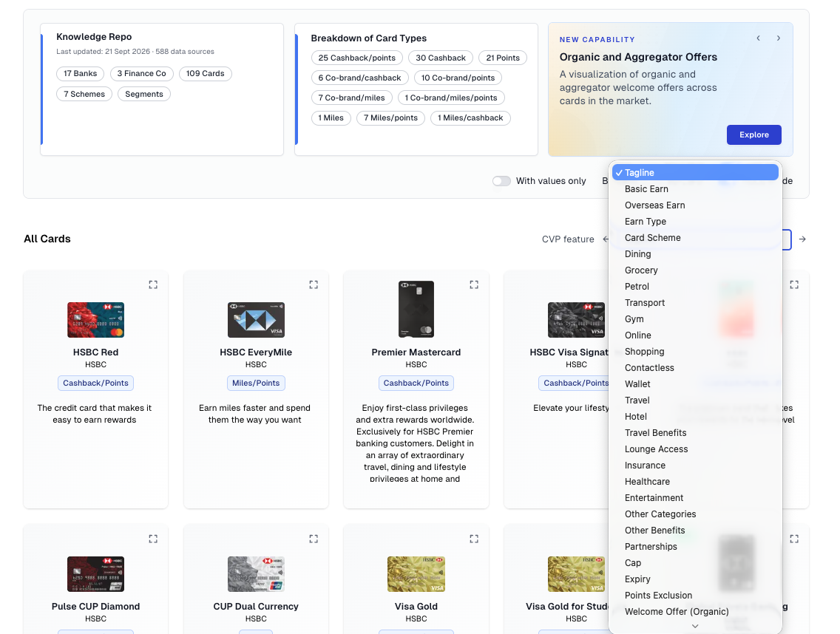Click the 7 Schemes chip
The height and width of the screenshot is (634, 840).
coord(84,94)
